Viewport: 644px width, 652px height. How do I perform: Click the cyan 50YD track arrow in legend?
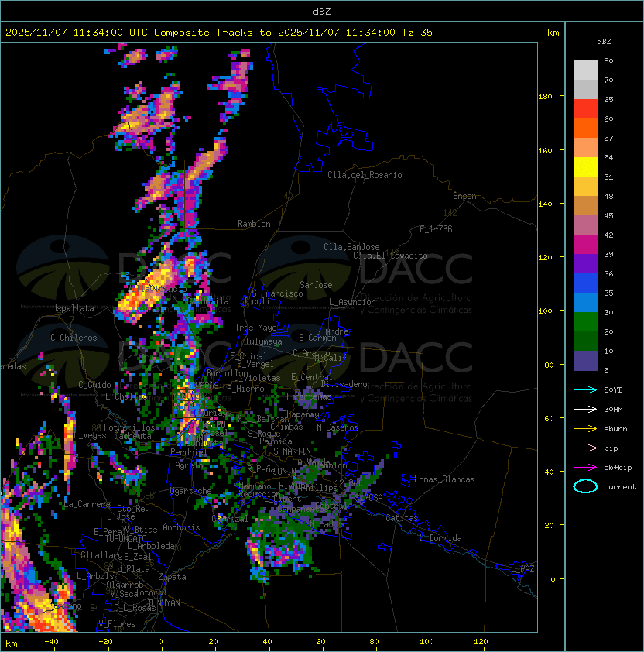pos(585,389)
